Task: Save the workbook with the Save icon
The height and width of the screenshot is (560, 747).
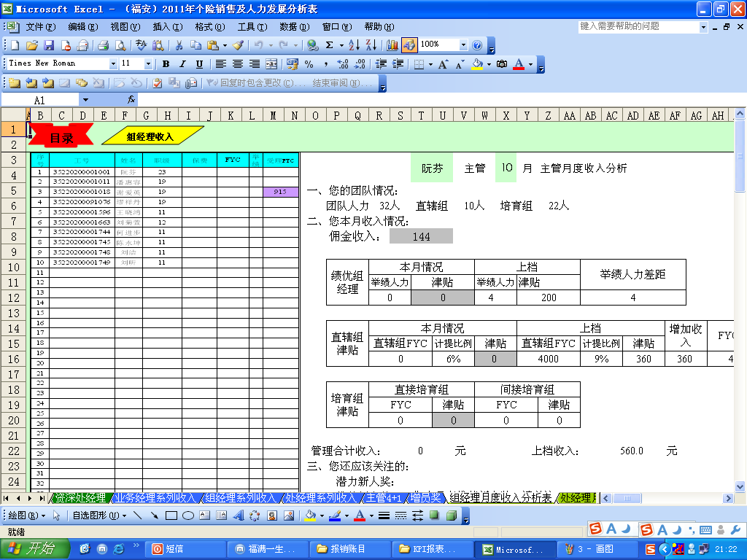Action: tap(49, 45)
